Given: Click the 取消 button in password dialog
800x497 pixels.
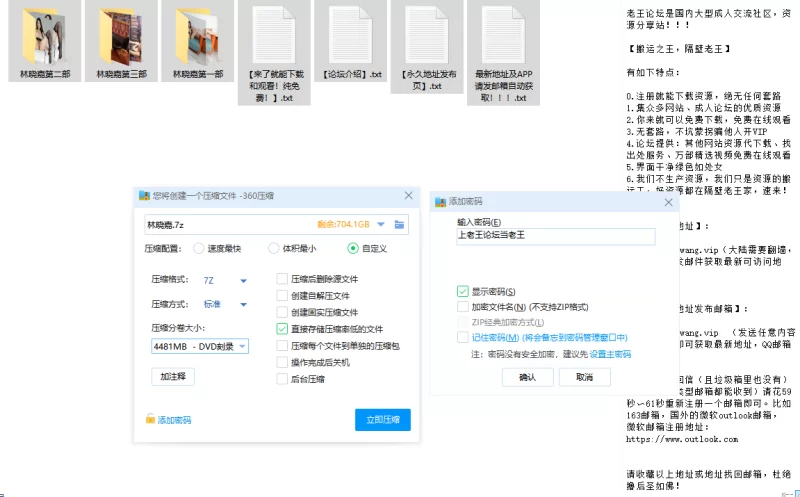Looking at the screenshot, I should [x=585, y=377].
